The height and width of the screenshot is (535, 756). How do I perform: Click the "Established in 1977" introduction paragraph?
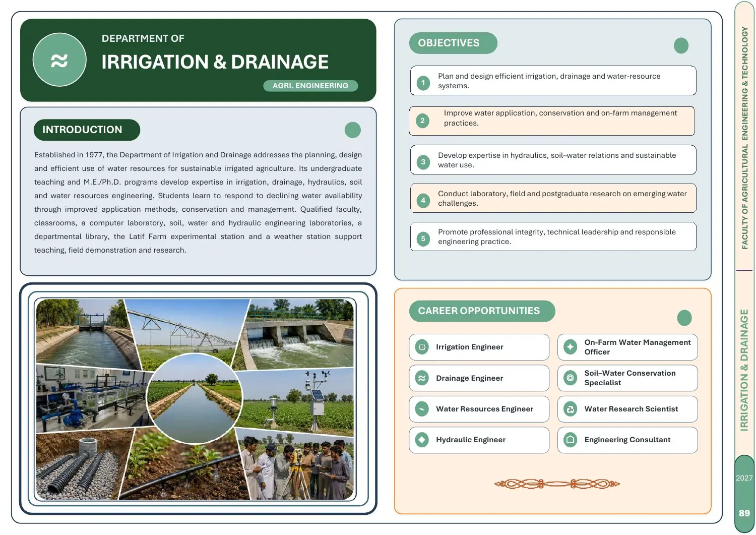[198, 202]
